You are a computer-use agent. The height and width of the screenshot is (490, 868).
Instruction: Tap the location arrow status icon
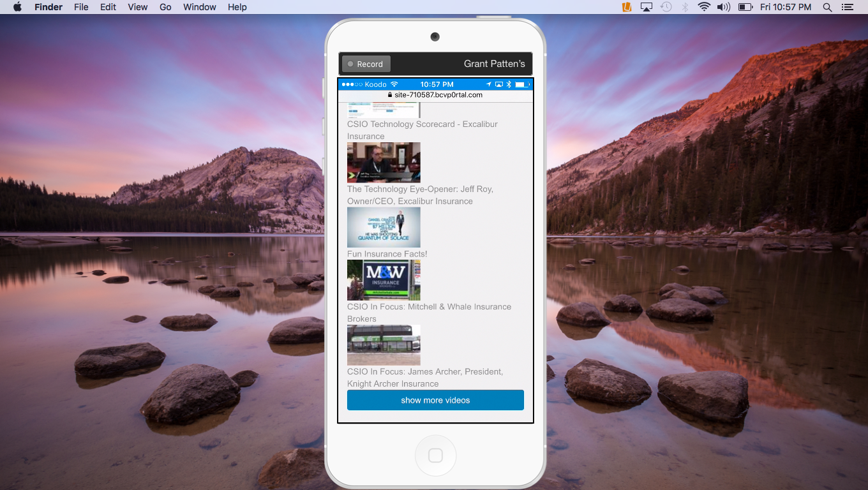point(489,84)
